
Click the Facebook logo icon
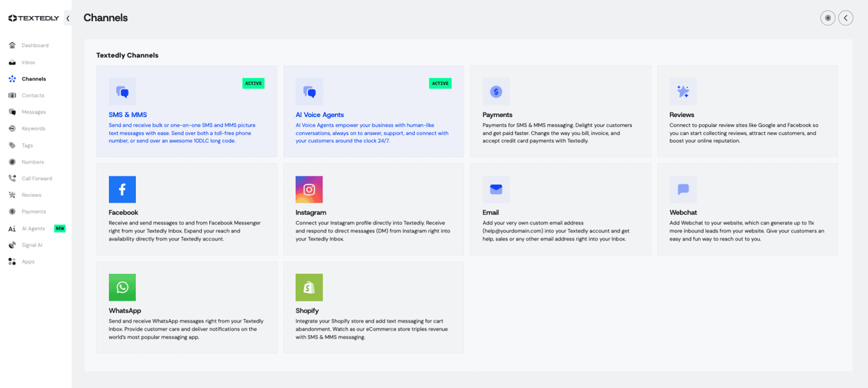tap(122, 190)
